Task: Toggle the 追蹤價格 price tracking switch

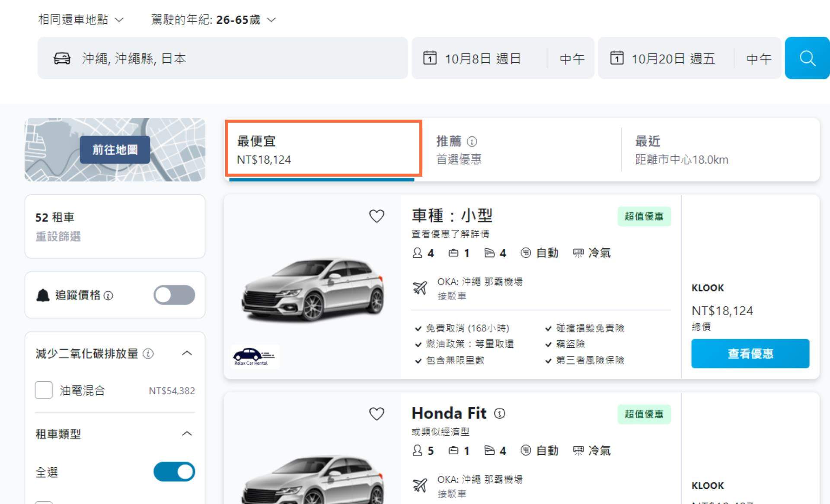Action: pyautogui.click(x=174, y=295)
